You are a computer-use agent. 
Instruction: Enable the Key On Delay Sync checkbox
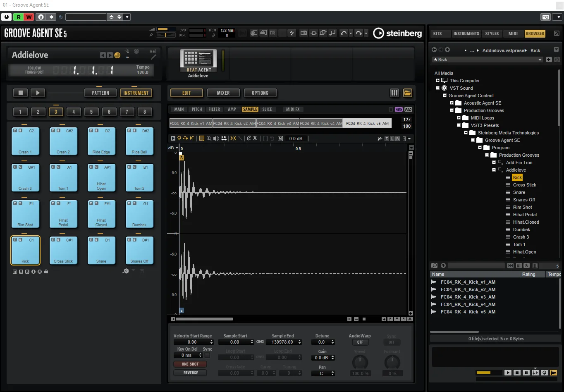point(207,356)
